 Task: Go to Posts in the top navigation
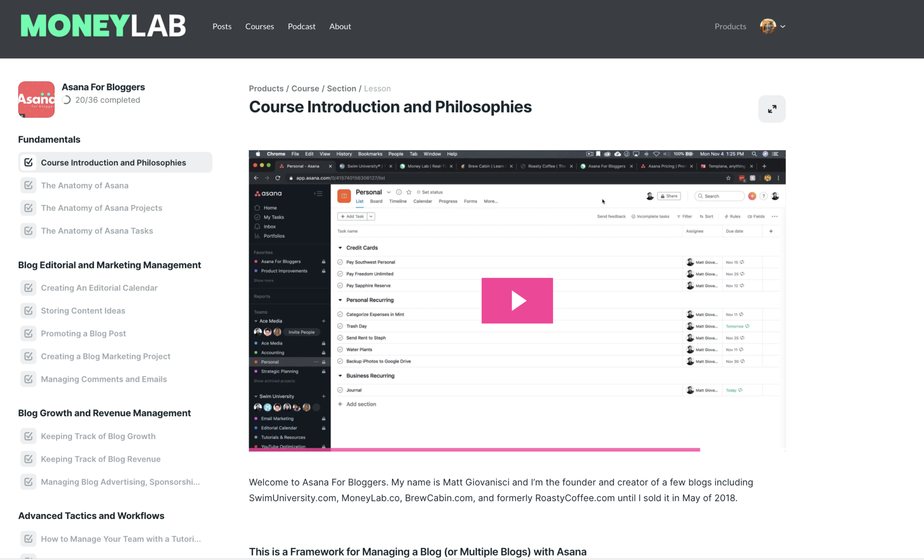pos(222,26)
